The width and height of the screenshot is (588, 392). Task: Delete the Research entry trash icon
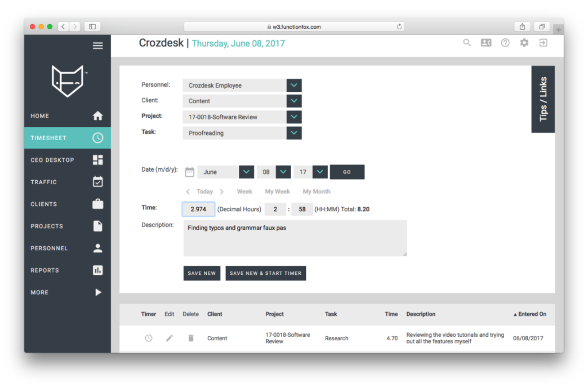pyautogui.click(x=191, y=338)
